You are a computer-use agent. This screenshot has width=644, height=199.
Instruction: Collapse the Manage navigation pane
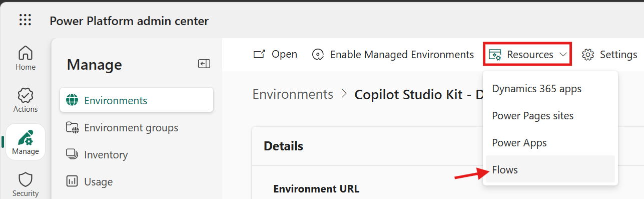204,64
